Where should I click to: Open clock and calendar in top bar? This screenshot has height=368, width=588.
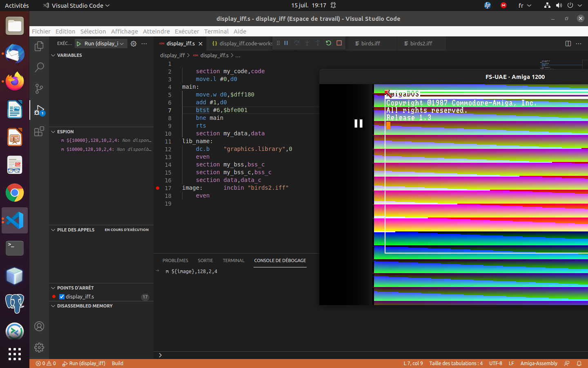(309, 5)
